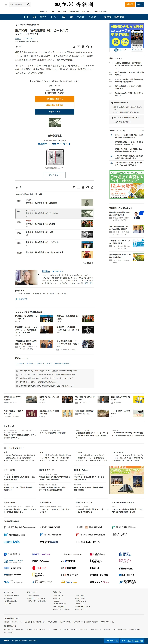Open NIKKEI Asia site logo
Viewport: 148px width, 644px height.
pos(12,542)
